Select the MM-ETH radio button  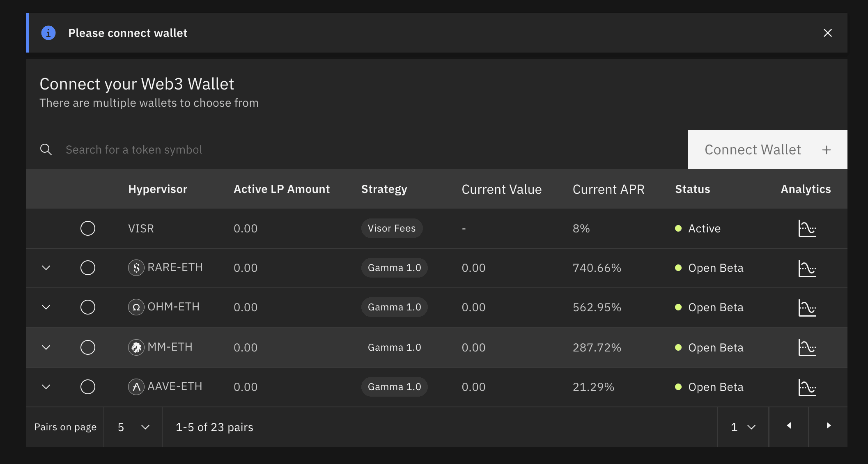click(88, 347)
